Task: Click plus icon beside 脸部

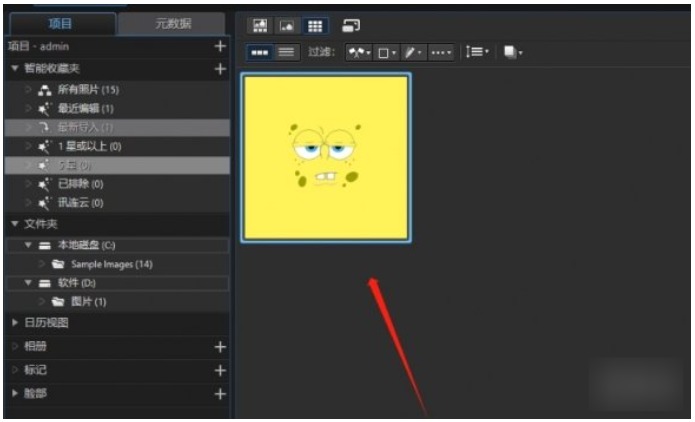Action: point(220,394)
